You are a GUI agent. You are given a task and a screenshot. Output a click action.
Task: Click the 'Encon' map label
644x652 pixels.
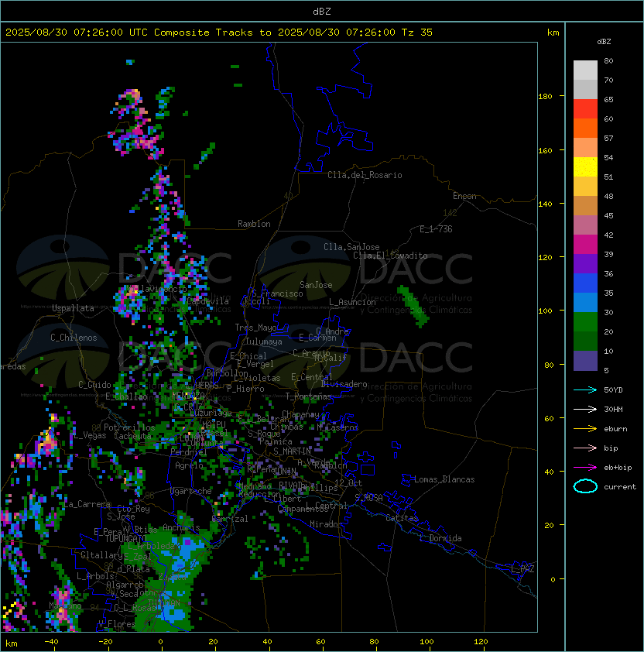(464, 196)
